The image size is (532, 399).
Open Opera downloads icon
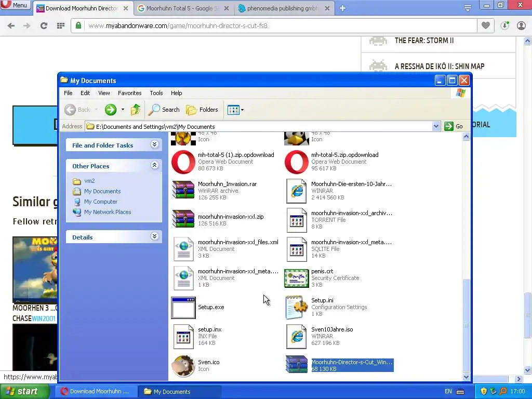pyautogui.click(x=505, y=25)
